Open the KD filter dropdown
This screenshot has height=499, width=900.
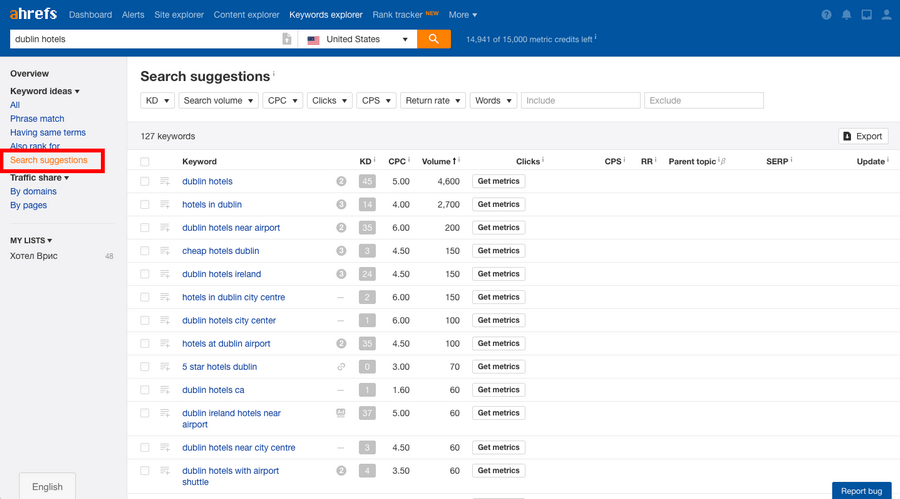tap(157, 100)
